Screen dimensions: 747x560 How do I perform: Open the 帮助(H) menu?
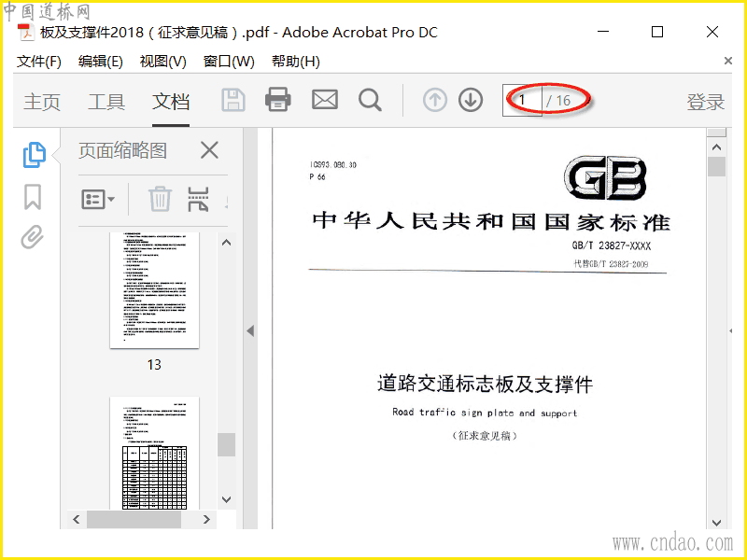(x=296, y=62)
